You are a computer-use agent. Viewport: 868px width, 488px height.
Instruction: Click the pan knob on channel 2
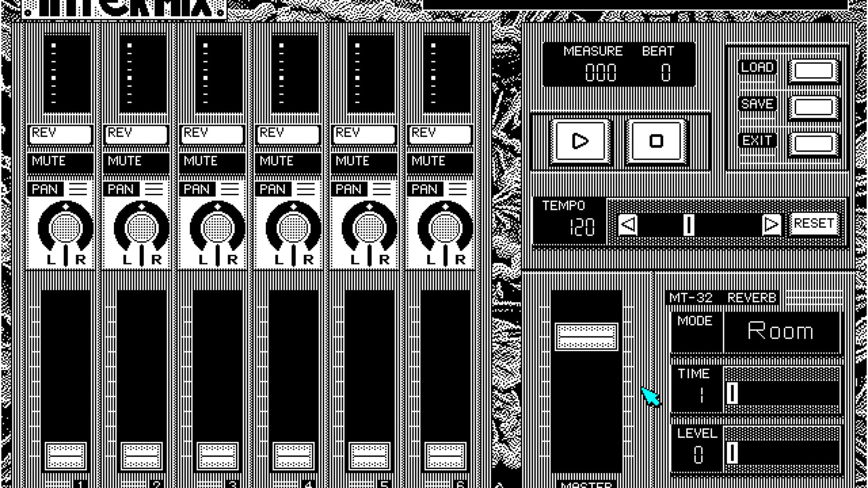[142, 228]
